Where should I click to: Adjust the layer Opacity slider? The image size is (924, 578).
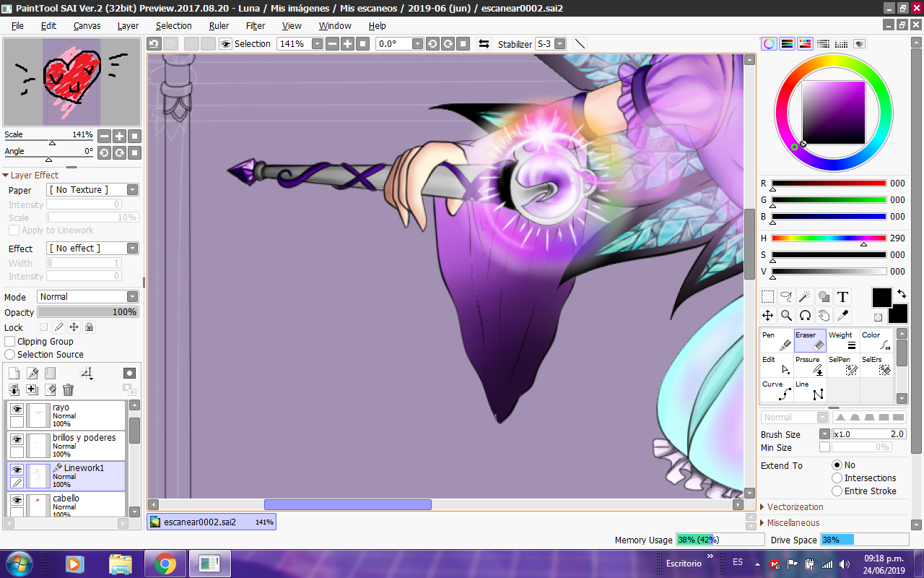pos(88,312)
